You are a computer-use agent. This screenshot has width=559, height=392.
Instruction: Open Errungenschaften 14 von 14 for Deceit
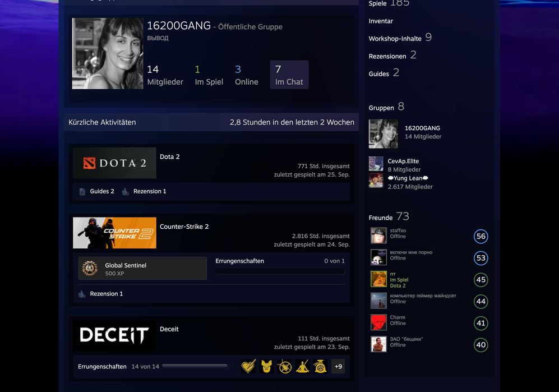pyautogui.click(x=118, y=366)
